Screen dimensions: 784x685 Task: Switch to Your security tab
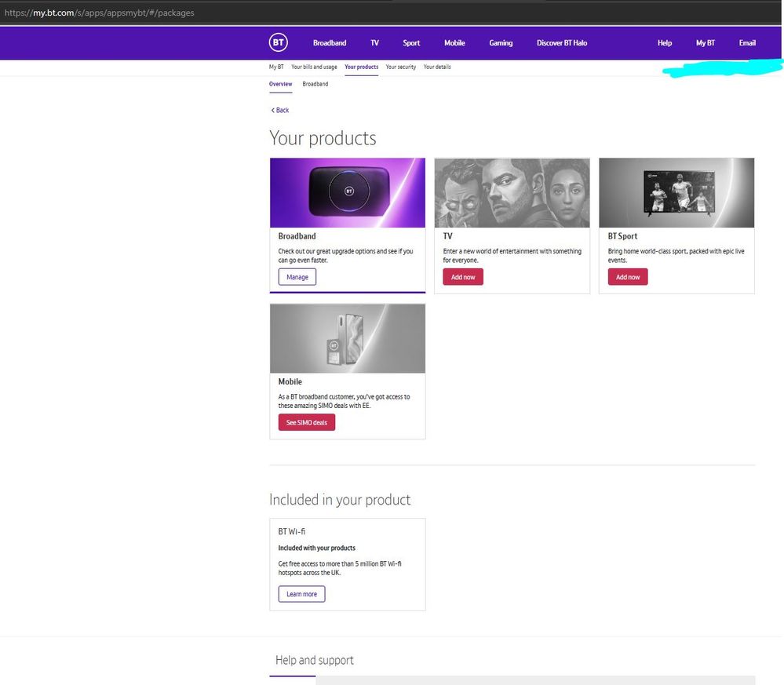401,67
